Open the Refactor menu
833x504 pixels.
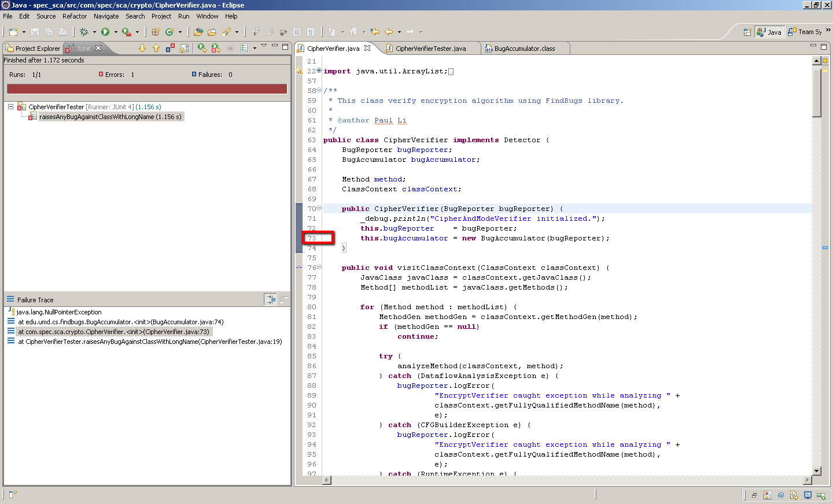pyautogui.click(x=75, y=16)
